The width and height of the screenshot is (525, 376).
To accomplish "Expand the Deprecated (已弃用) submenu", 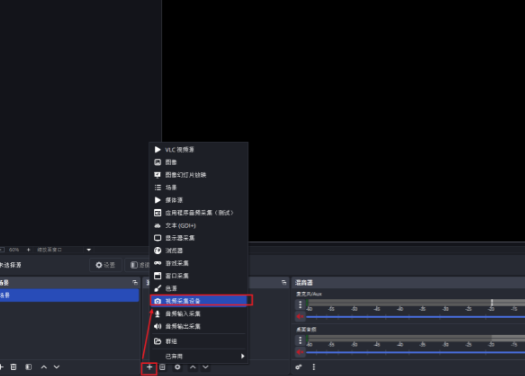I will click(199, 356).
